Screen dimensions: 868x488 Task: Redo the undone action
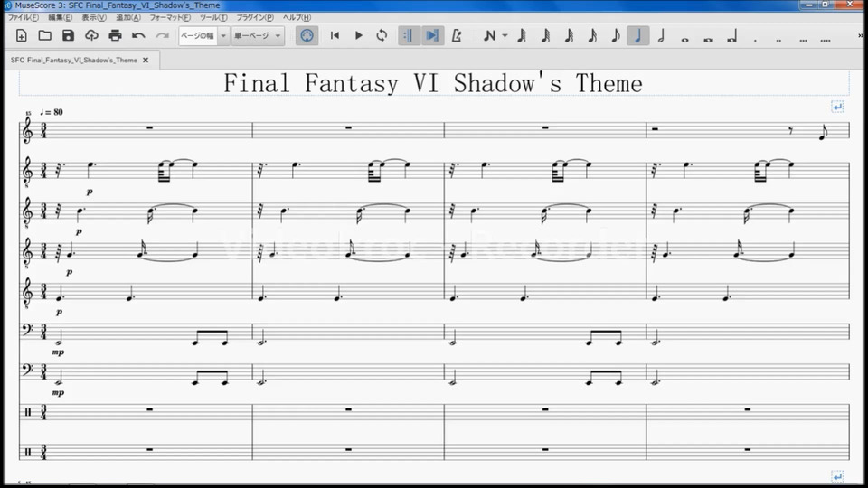tap(162, 36)
